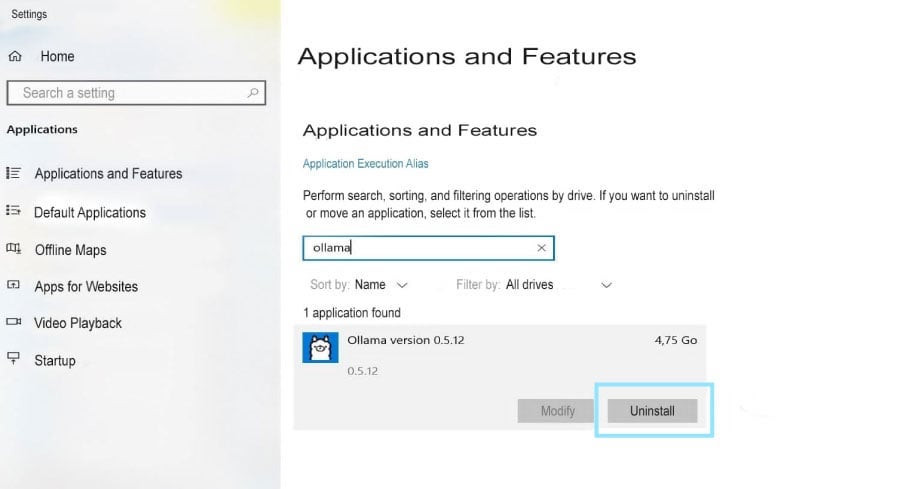Focus the Search a setting field

pyautogui.click(x=136, y=93)
